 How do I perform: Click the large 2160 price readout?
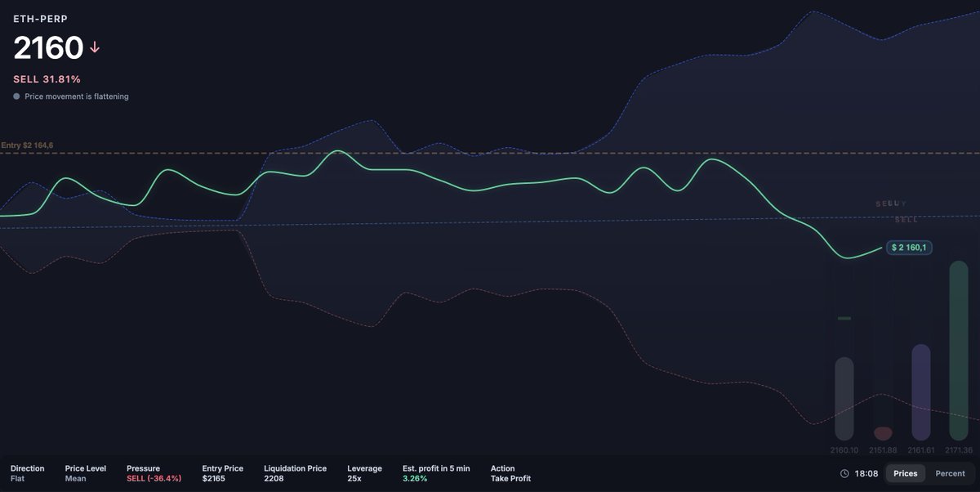pos(48,48)
